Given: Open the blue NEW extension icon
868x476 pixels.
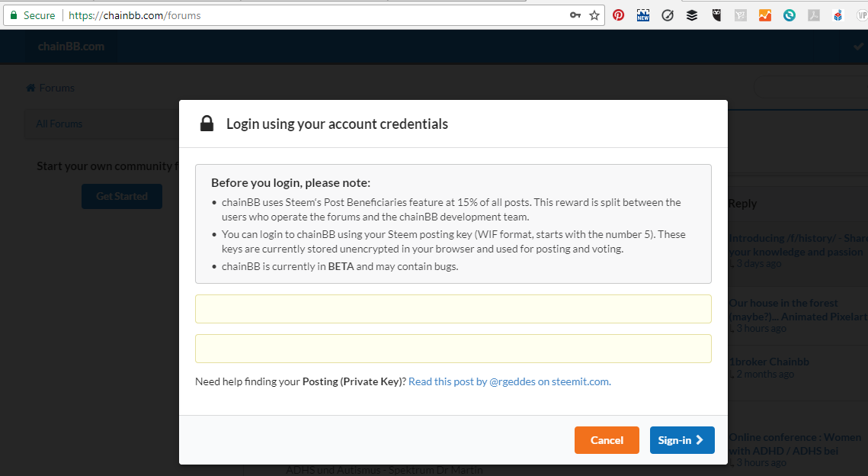Looking at the screenshot, I should click(x=642, y=15).
